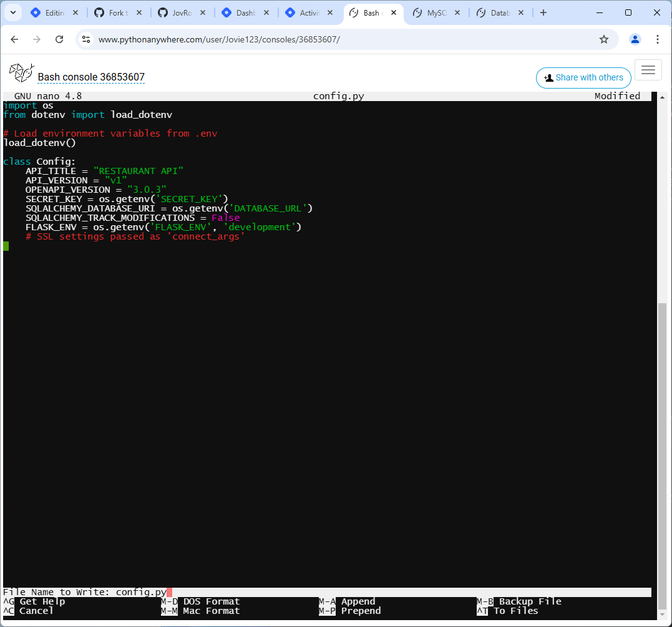Expand the tab search dropdown
Viewport: 672px width, 627px height.
coord(13,13)
